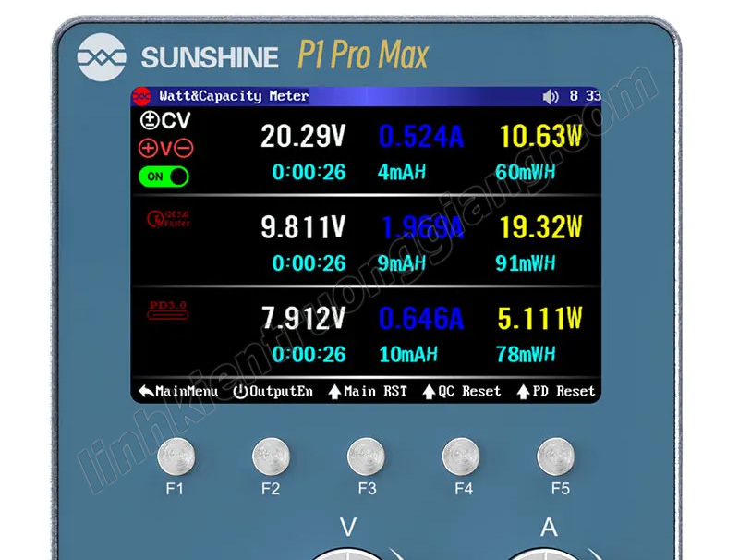
Task: Tap the PD3.0 USB-C port icon
Action: click(x=168, y=310)
